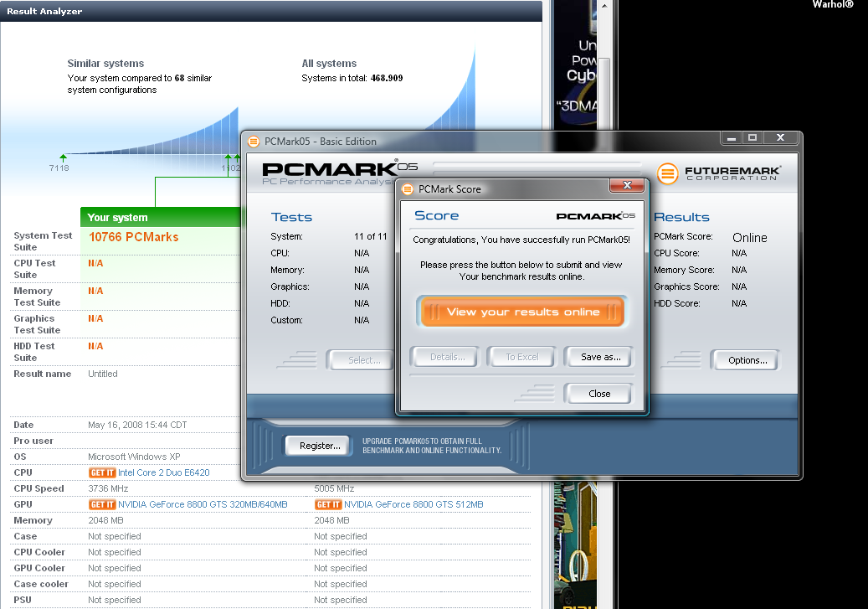Viewport: 868px width, 609px height.
Task: Click the Systems in total 468.909 text
Action: (x=352, y=78)
